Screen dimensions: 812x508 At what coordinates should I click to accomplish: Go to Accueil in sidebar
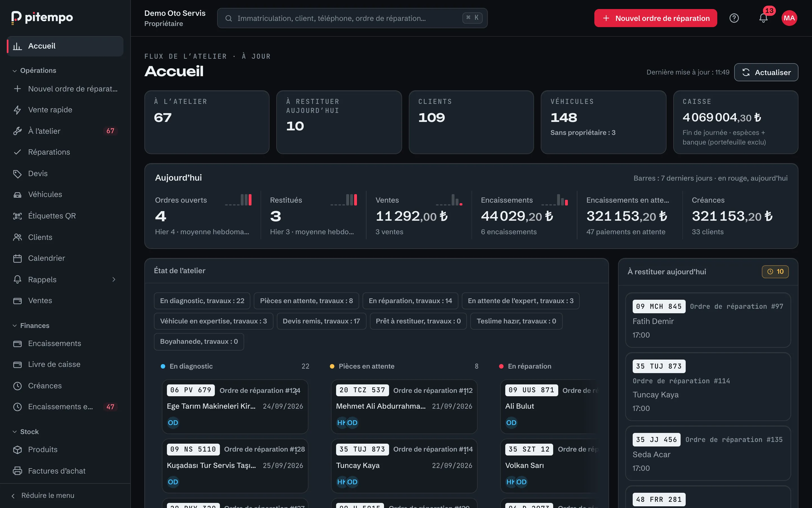[65, 46]
